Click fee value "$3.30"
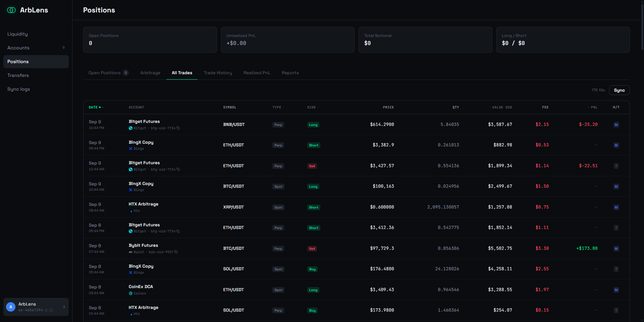 (x=542, y=248)
